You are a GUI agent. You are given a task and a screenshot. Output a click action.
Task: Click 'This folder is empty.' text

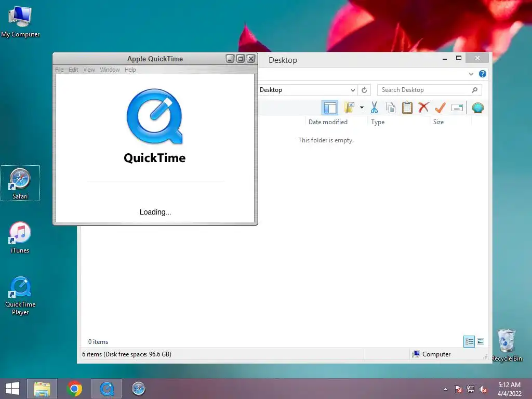coord(326,140)
